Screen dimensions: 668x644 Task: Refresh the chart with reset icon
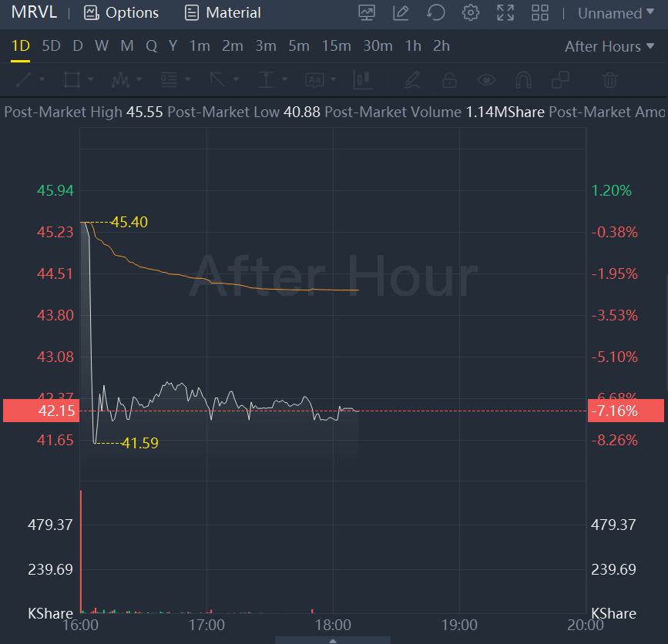coord(435,13)
